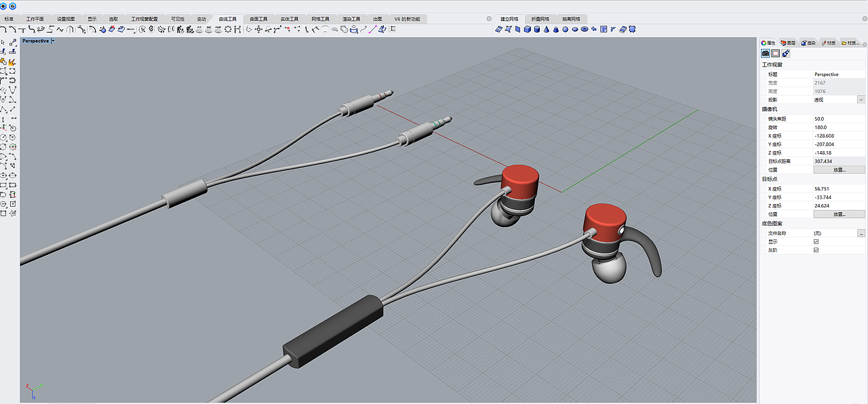Click the panel settings gear icon

(x=865, y=44)
